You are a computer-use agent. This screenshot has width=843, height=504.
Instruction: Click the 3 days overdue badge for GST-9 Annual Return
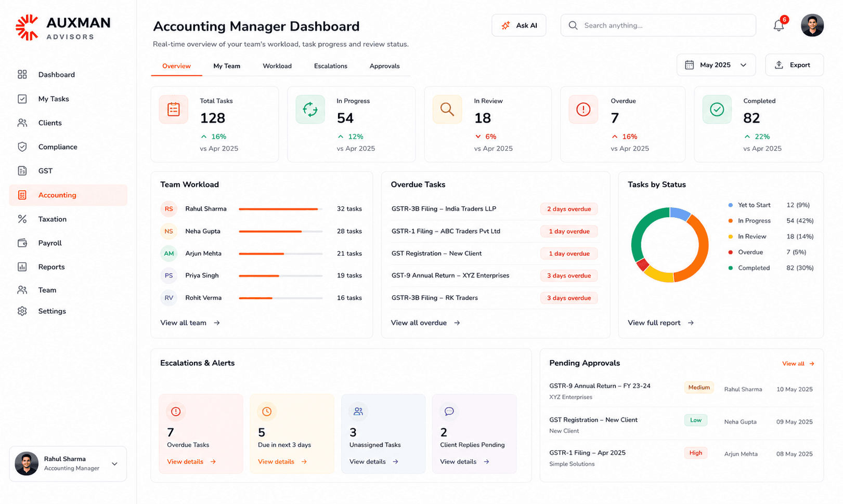569,276
